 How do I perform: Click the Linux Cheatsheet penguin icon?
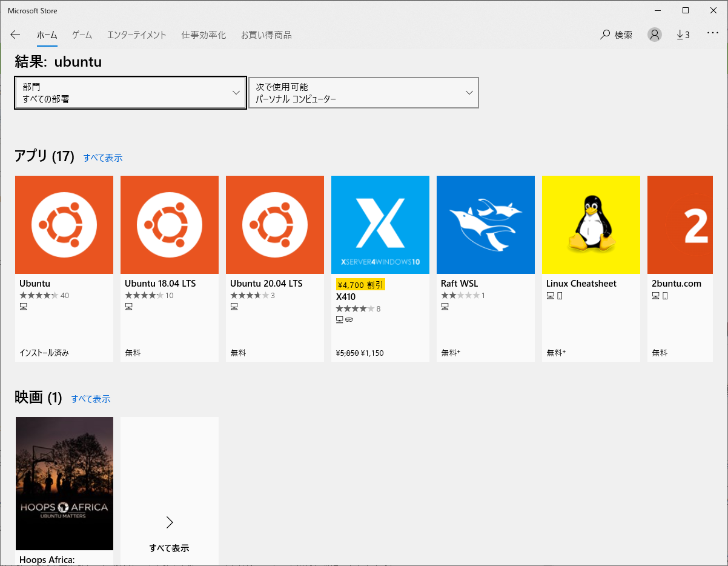pos(591,224)
